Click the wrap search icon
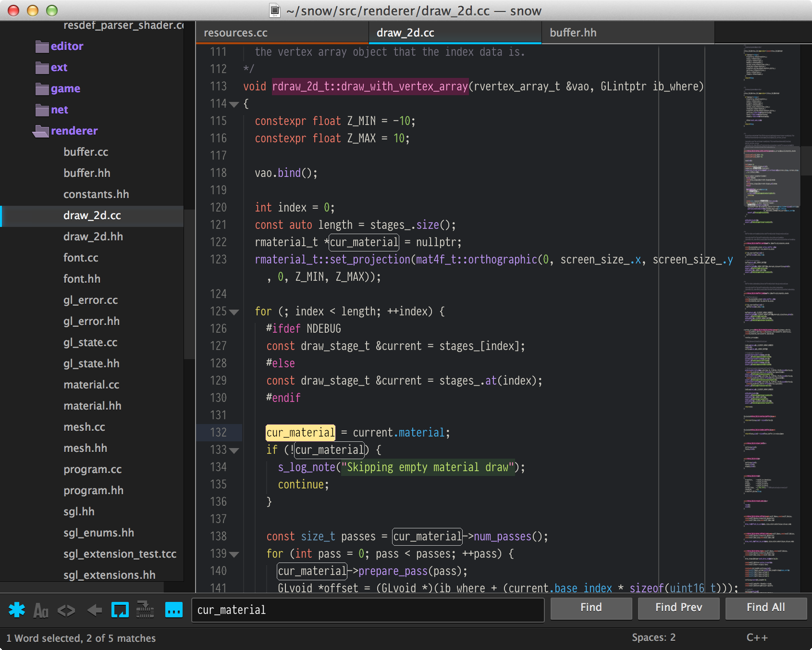Screen dimensions: 812x650 [x=120, y=610]
